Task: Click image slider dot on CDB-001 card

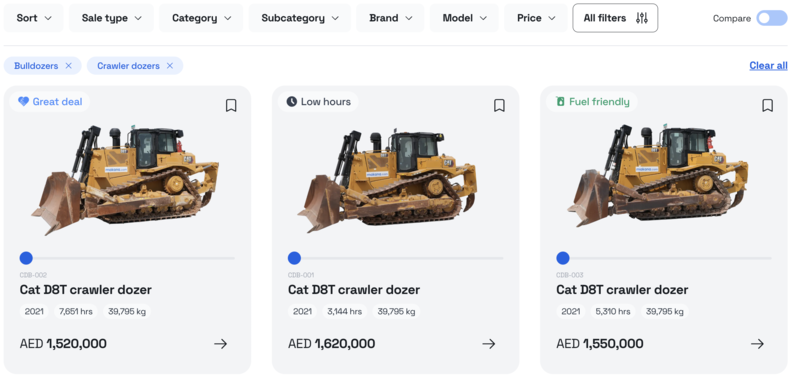Action: click(x=294, y=258)
